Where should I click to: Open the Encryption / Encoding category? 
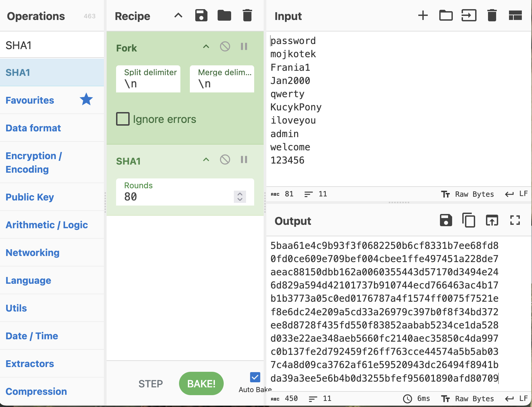[34, 163]
